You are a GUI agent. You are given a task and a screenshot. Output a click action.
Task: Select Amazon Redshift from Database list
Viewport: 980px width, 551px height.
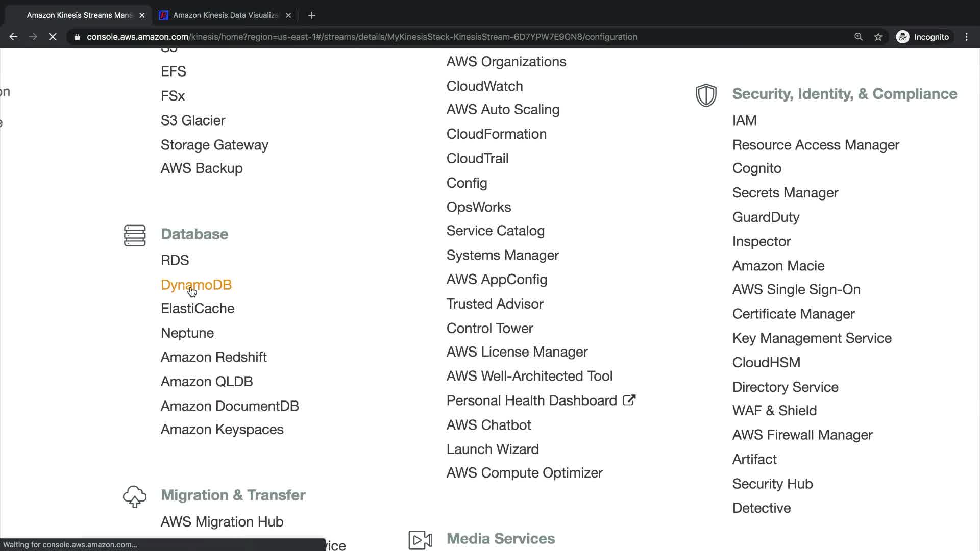(x=213, y=357)
